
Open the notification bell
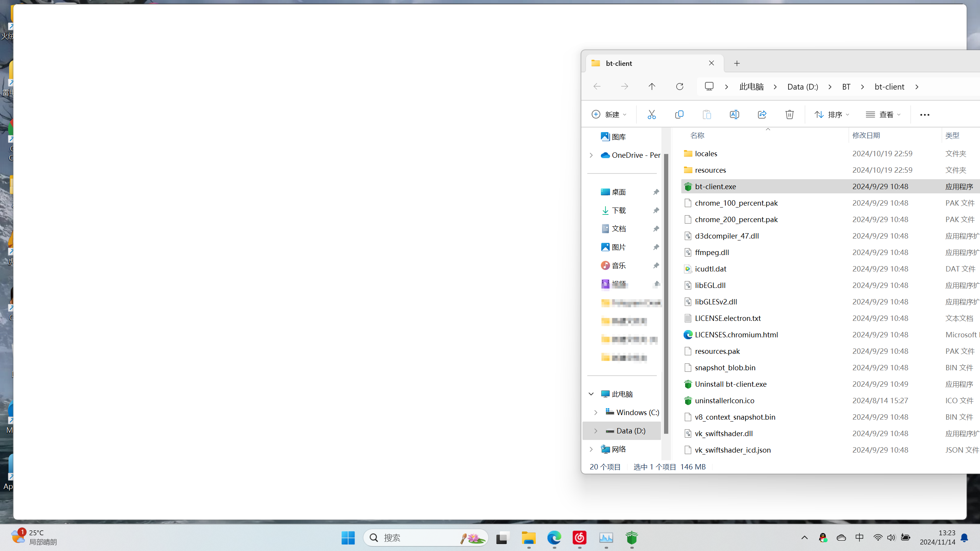[x=964, y=538]
